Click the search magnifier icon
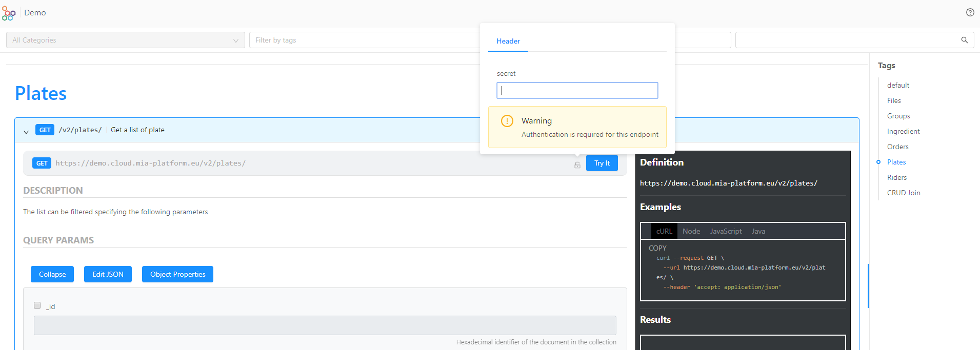The width and height of the screenshot is (980, 350). point(964,40)
